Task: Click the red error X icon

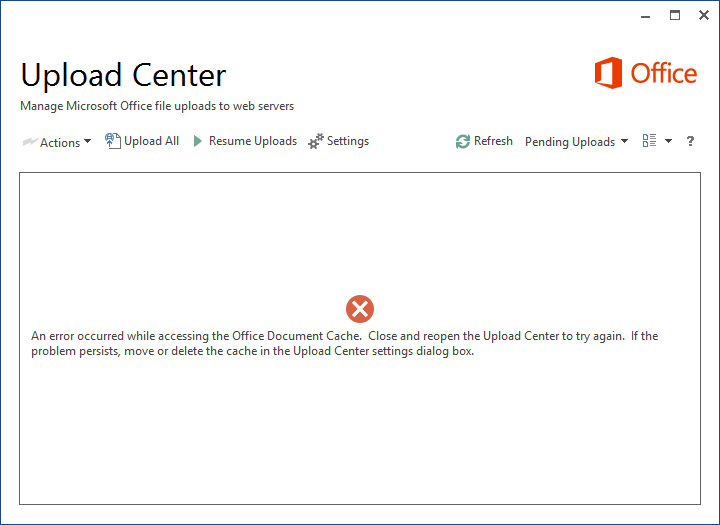Action: [359, 309]
